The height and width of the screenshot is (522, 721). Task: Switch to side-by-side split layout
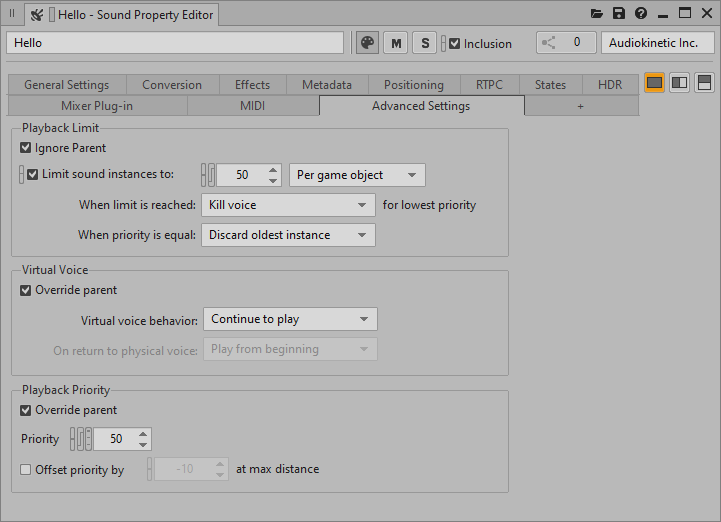click(679, 83)
